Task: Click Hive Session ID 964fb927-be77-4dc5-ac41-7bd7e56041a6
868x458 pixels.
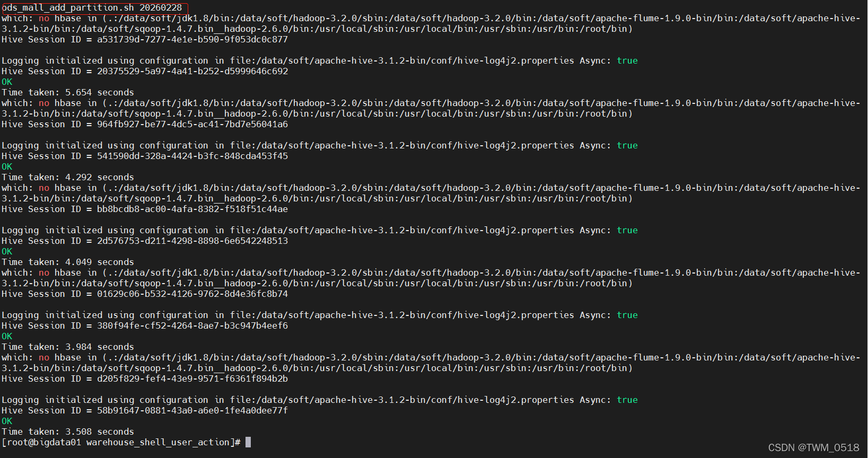Action: [x=145, y=125]
